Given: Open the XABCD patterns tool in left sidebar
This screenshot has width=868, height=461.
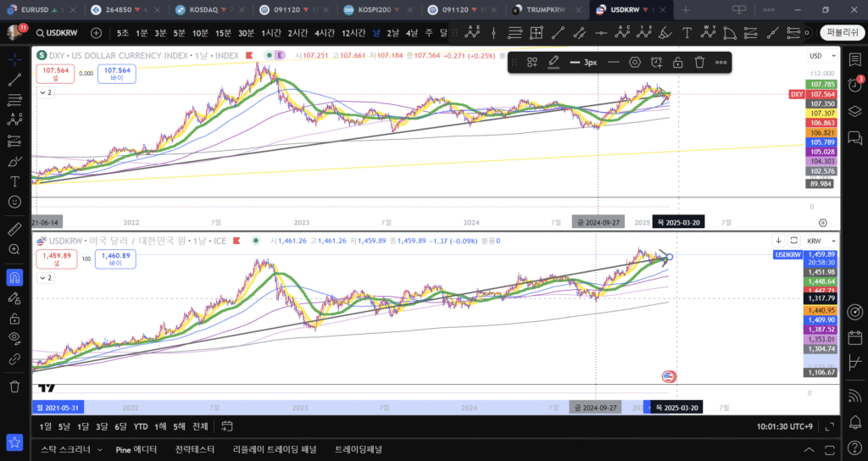Looking at the screenshot, I should (x=15, y=119).
